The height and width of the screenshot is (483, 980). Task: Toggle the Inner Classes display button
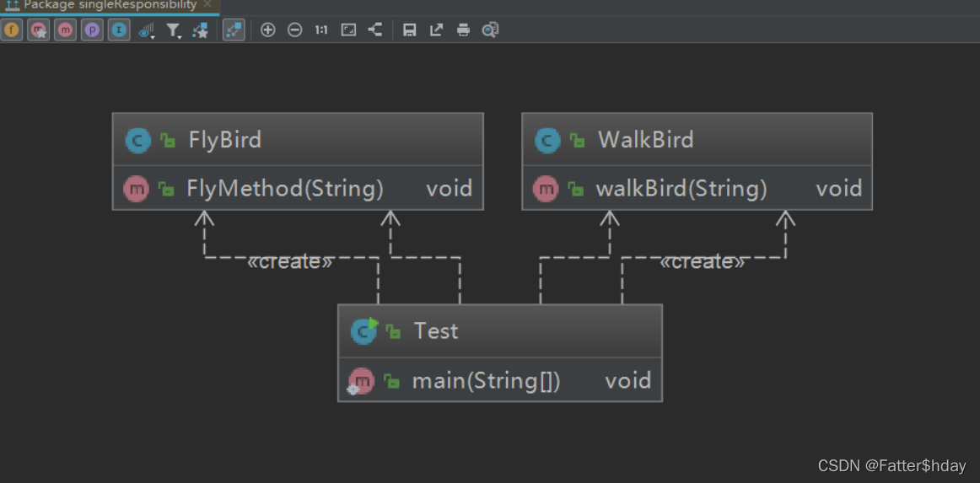tap(119, 30)
